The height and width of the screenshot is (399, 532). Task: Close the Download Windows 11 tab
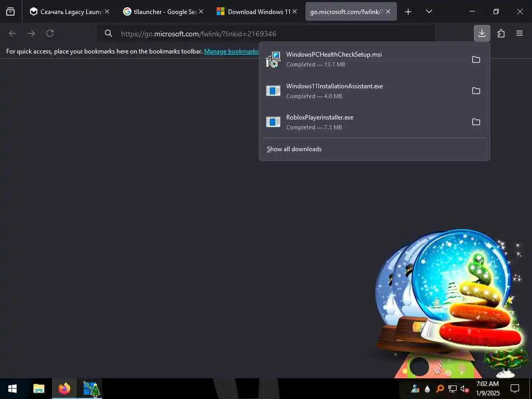pyautogui.click(x=295, y=11)
